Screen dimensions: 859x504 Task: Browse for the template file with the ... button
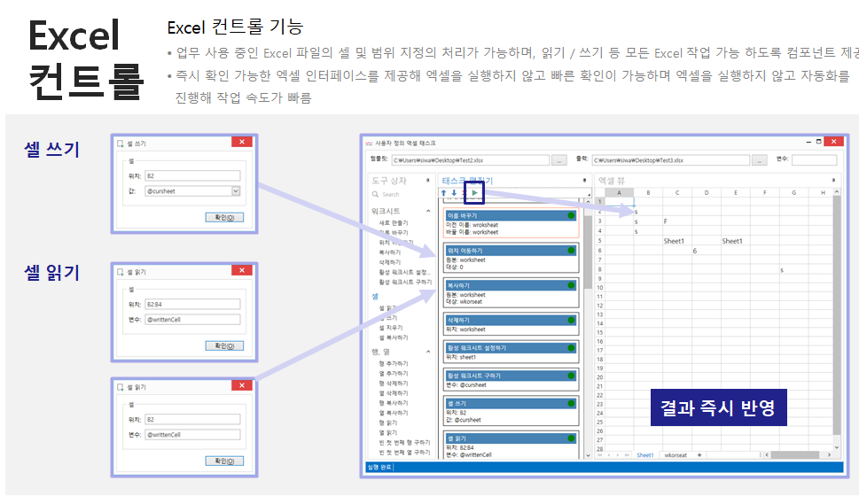558,160
